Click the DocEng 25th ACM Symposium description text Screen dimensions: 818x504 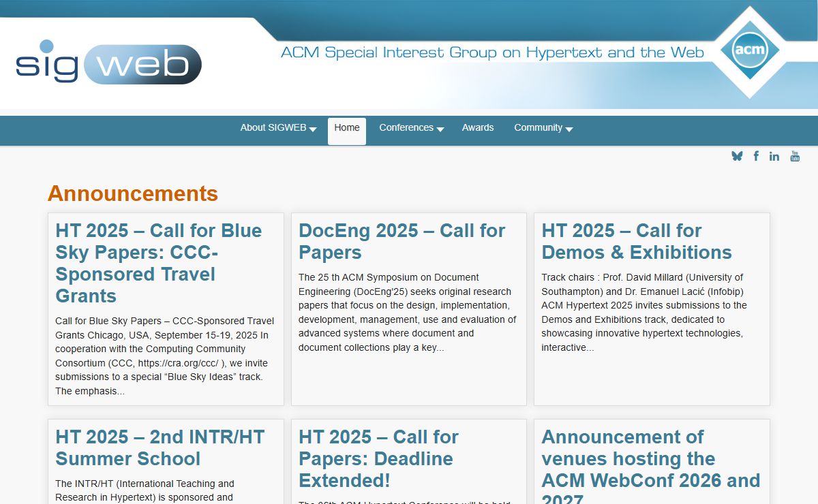point(408,313)
